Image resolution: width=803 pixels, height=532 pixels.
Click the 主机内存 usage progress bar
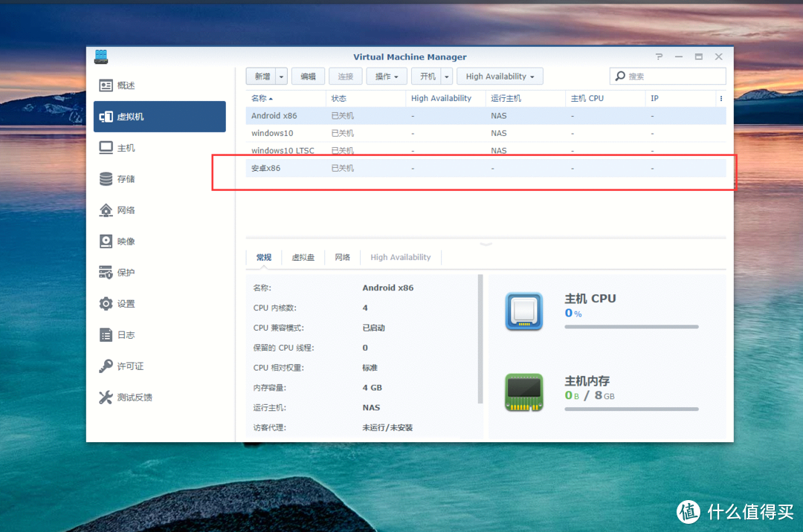click(631, 409)
